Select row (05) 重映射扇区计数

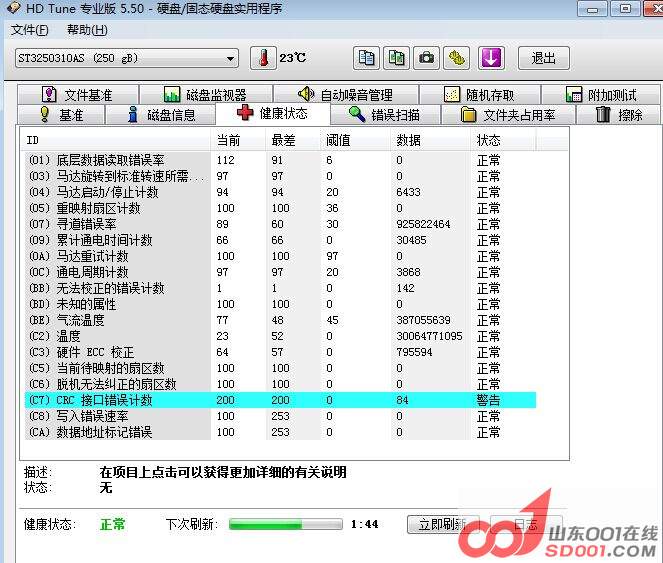pos(280,209)
